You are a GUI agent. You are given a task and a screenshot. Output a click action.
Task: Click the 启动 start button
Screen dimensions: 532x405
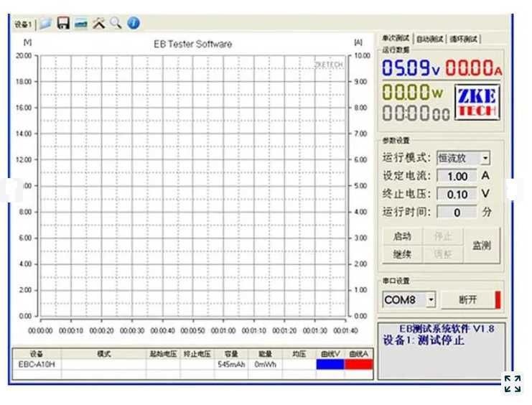402,236
